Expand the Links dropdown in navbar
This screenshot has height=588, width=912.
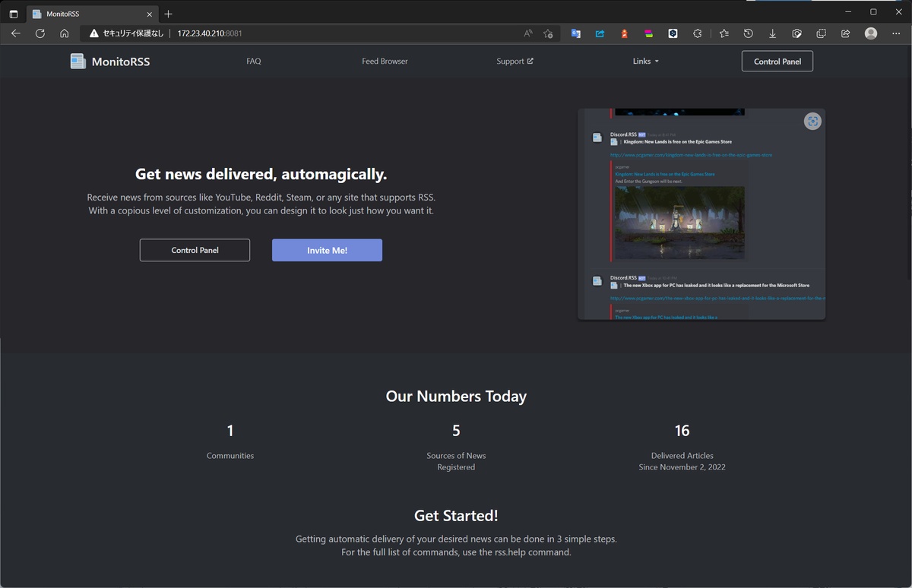tap(645, 62)
